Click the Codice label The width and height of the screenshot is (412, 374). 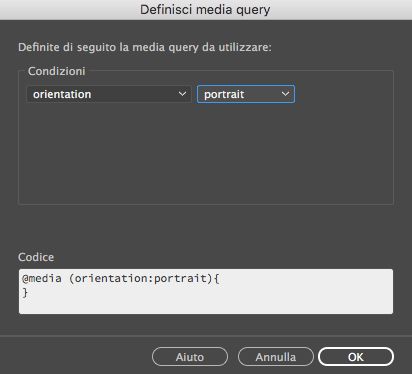[36, 257]
